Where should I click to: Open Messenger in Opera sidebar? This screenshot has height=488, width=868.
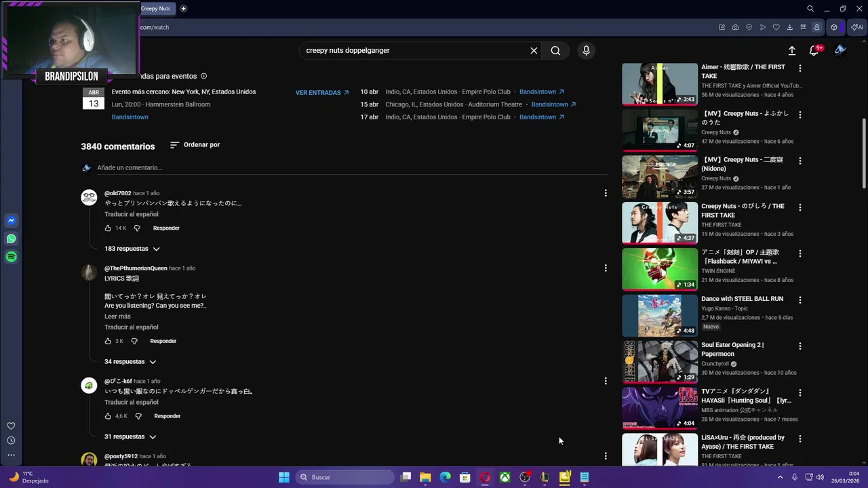pyautogui.click(x=12, y=221)
